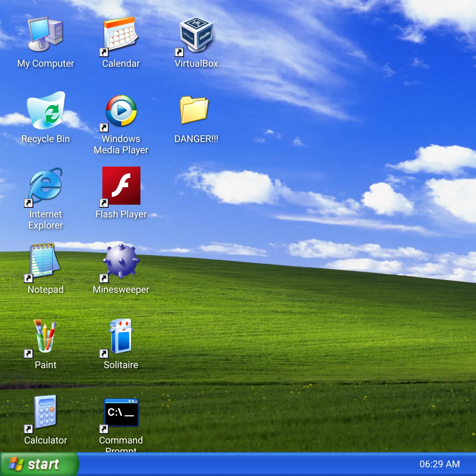
Task: Click the "DANGER!!!" folder name text
Action: (196, 139)
